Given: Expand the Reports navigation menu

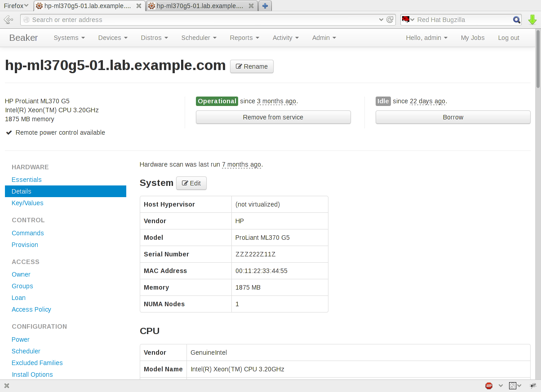Looking at the screenshot, I should 244,38.
